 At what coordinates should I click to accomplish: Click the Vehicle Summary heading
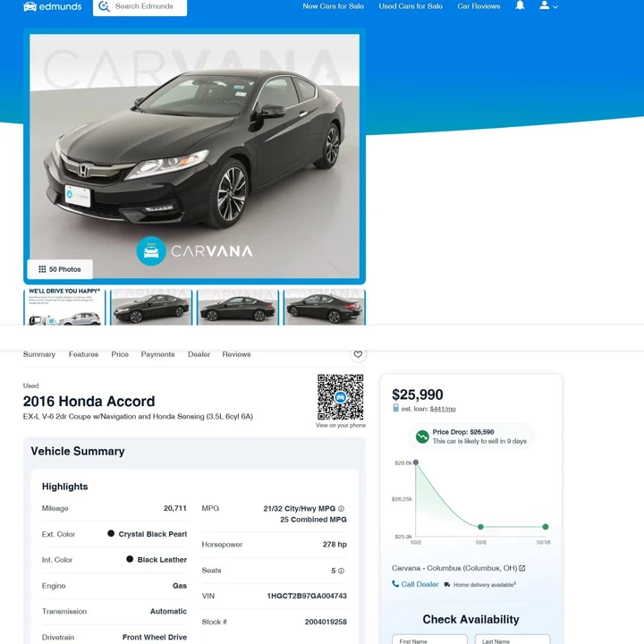click(x=78, y=451)
